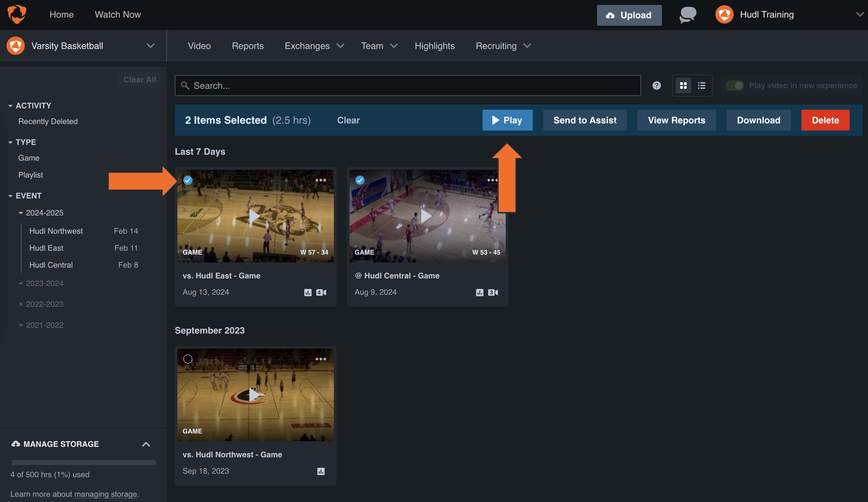Open the managing storage link
Screen dimensions: 868x502
[105, 494]
